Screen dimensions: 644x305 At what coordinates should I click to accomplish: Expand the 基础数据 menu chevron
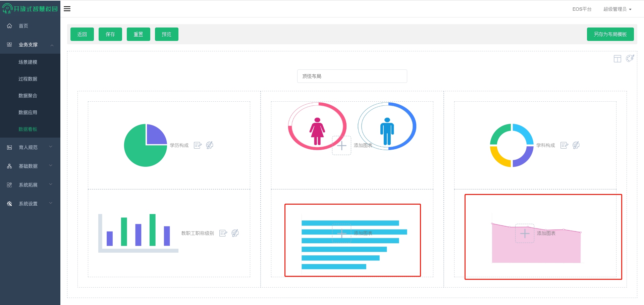[51, 165]
